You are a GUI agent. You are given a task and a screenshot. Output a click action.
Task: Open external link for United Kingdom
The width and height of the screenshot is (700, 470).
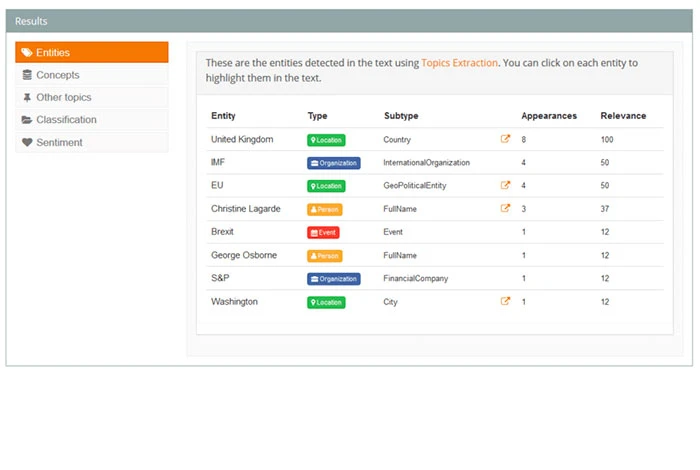coord(505,139)
